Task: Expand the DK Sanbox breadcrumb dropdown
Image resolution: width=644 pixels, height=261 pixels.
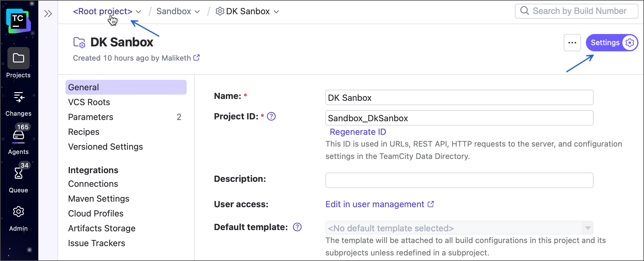Action: (277, 12)
